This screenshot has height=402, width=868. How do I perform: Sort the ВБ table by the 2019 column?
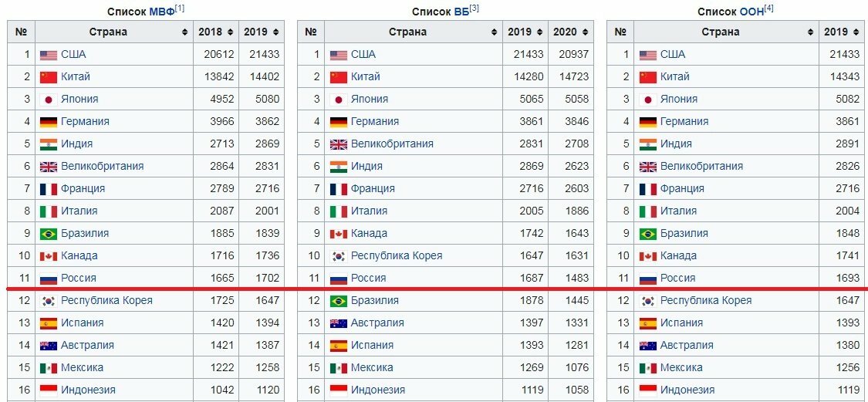pyautogui.click(x=539, y=32)
